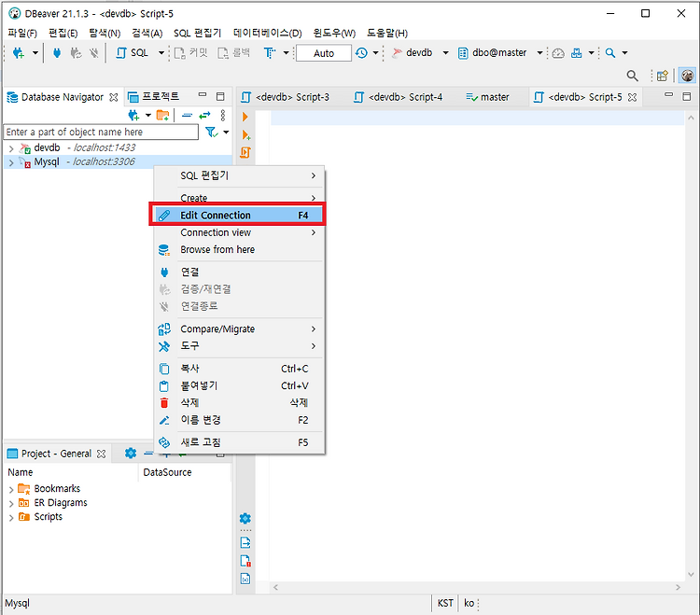The height and width of the screenshot is (615, 700).
Task: Choose 삭제 (delete) in context menu
Action: pyautogui.click(x=239, y=402)
